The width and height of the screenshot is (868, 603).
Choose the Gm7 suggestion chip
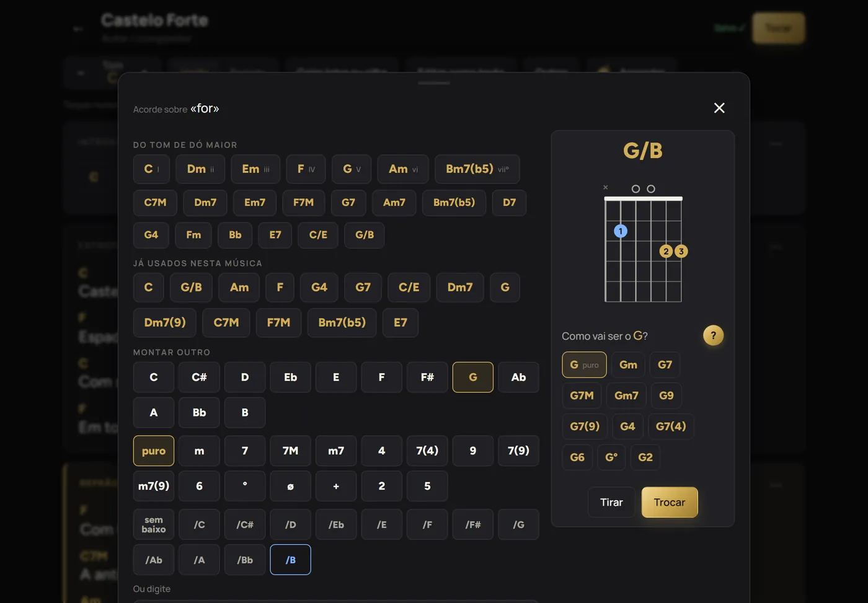tap(626, 395)
